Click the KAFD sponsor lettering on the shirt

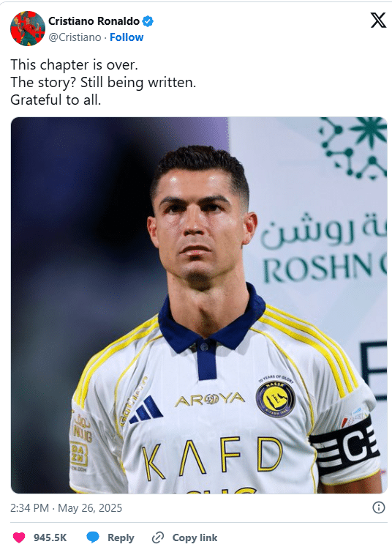click(x=212, y=458)
